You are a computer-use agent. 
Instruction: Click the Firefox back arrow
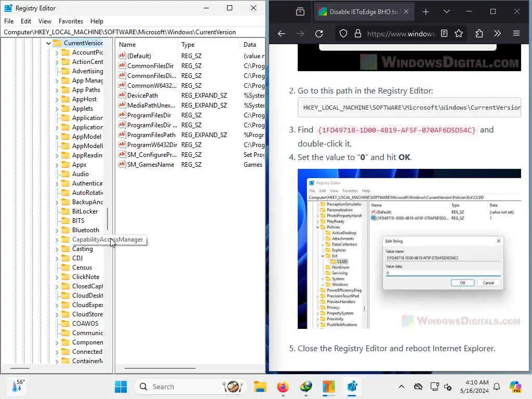pyautogui.click(x=281, y=34)
